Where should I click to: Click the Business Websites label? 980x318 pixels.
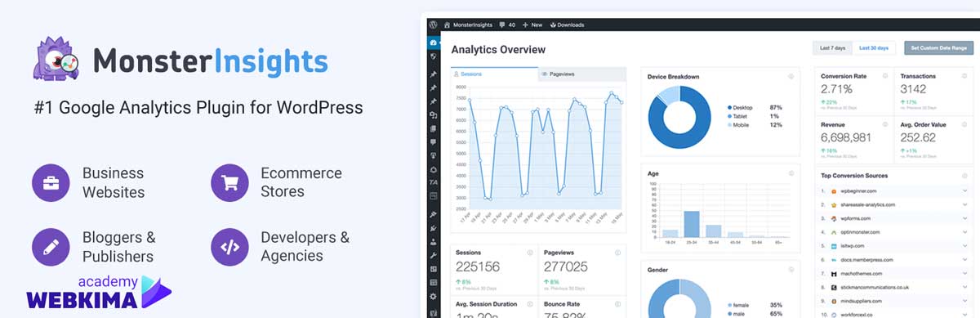tap(114, 182)
